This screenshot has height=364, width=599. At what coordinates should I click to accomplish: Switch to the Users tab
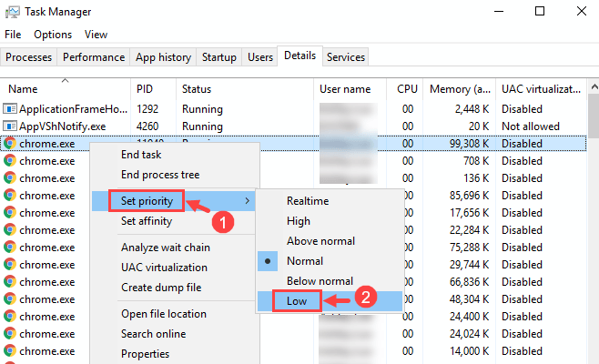(x=260, y=57)
